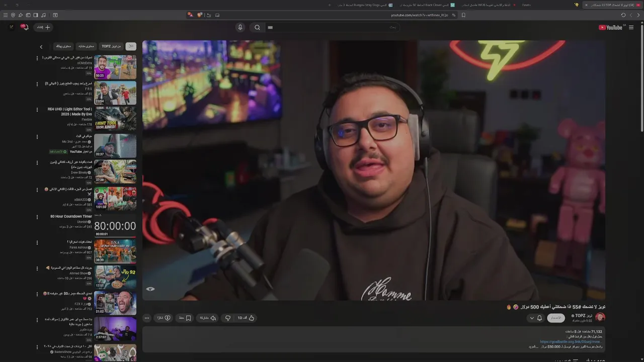Image resolution: width=644 pixels, height=362 pixels.
Task: Focus the YouTube search input field
Action: coord(332,27)
